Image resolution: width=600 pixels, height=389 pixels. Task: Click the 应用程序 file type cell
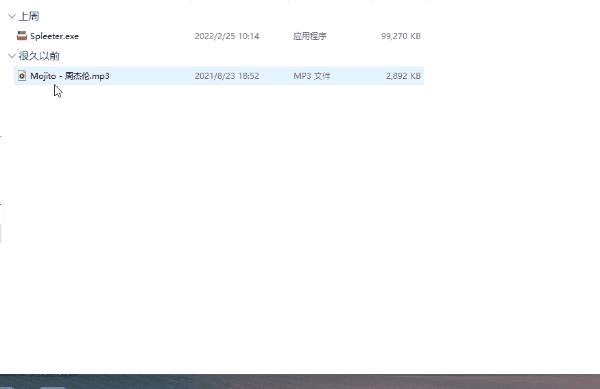310,36
